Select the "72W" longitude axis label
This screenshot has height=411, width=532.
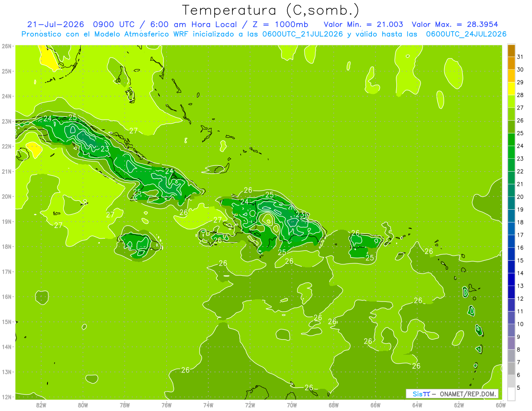[x=250, y=405]
